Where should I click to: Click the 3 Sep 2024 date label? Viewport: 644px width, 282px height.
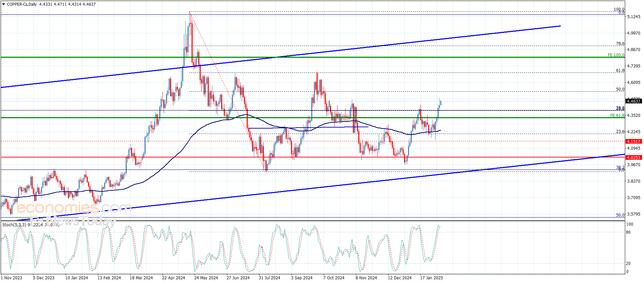(x=301, y=278)
